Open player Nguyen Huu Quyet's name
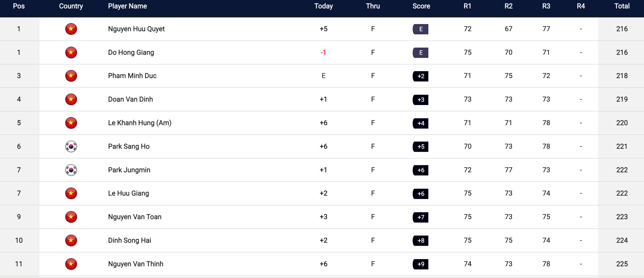The width and height of the screenshot is (644, 278). pyautogui.click(x=136, y=29)
